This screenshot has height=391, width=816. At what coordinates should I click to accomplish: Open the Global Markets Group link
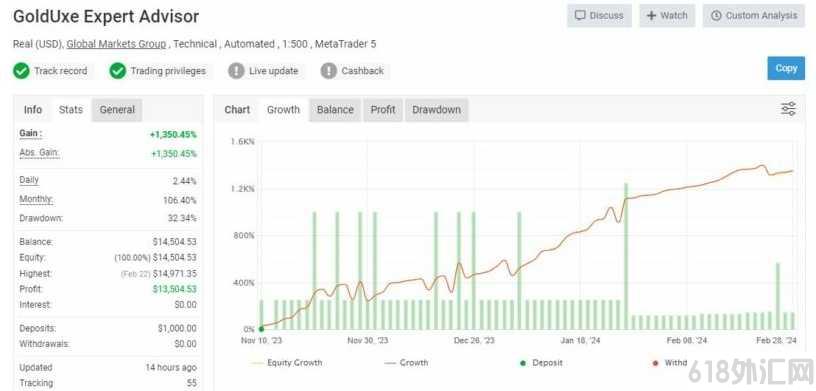click(116, 44)
